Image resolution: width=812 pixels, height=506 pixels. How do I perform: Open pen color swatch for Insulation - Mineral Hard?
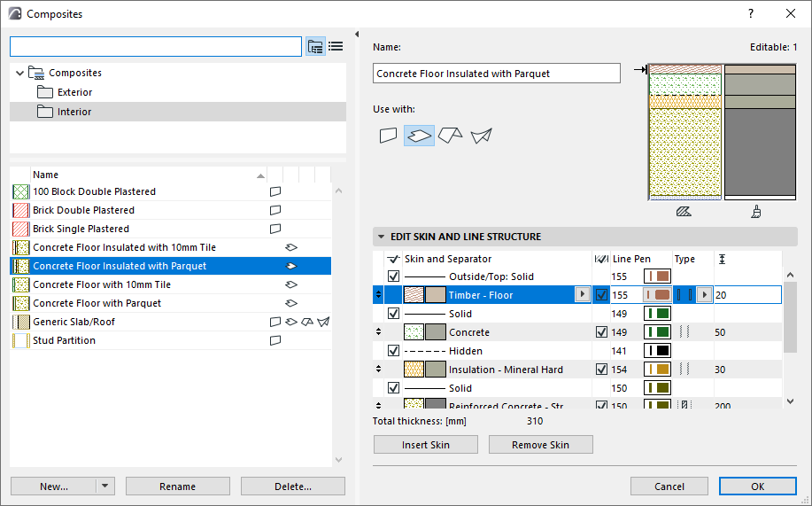[657, 370]
